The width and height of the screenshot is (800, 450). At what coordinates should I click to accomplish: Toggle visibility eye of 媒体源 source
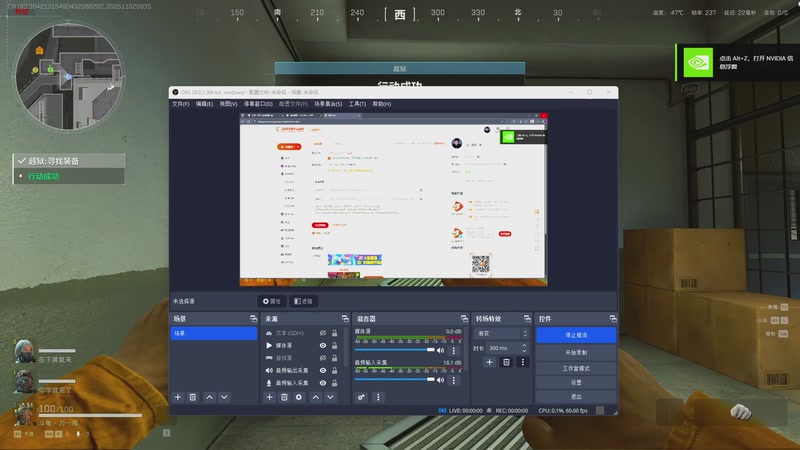click(x=323, y=345)
